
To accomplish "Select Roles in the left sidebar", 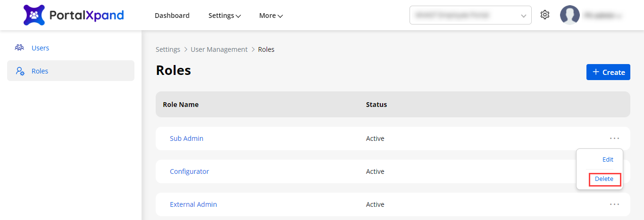I will (x=40, y=71).
